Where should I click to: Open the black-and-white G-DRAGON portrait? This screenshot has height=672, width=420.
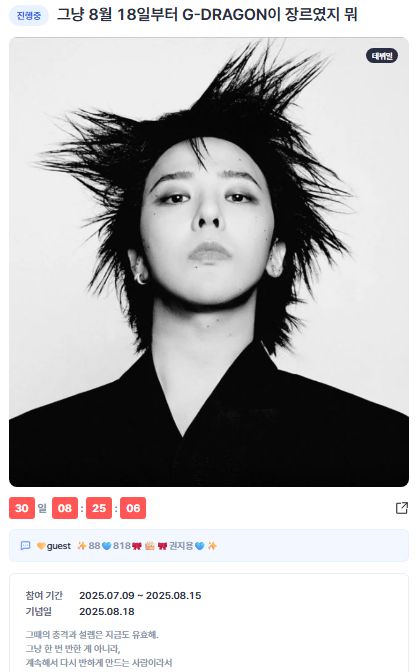tap(209, 262)
